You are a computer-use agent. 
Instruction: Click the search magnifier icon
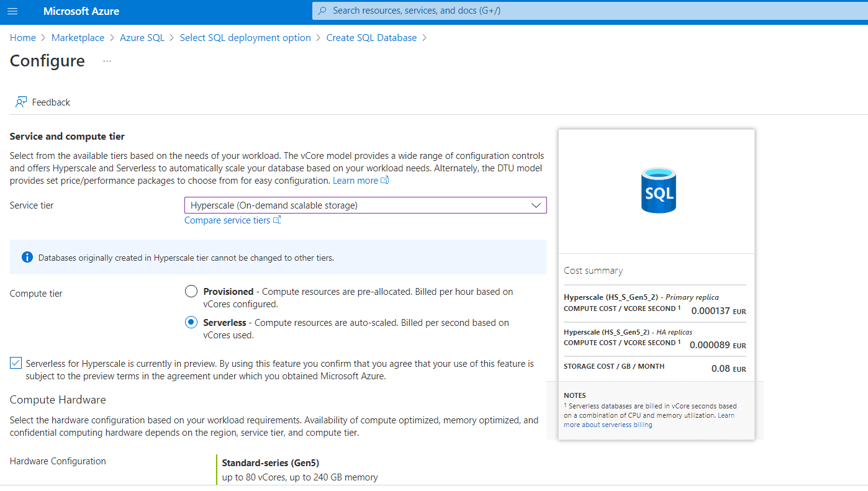pos(322,11)
